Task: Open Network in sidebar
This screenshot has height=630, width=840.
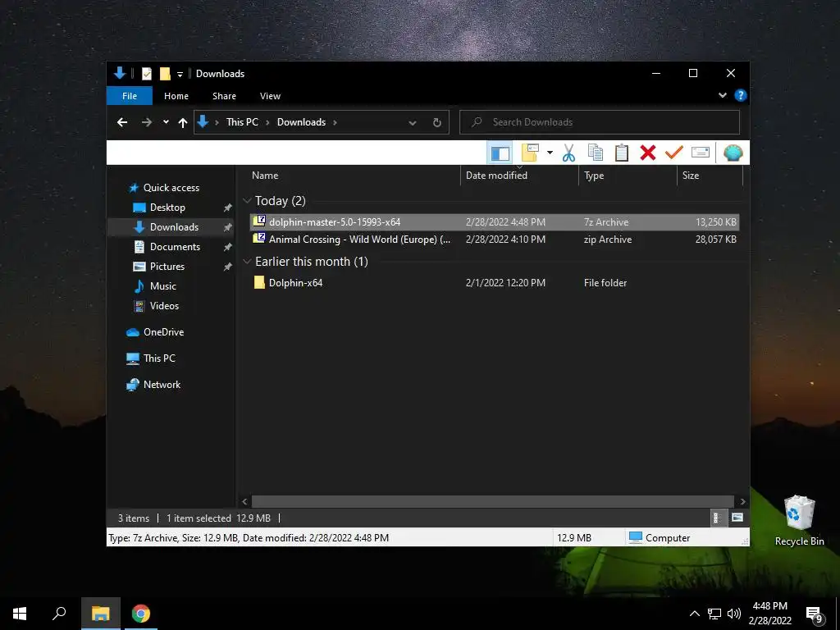Action: pos(162,385)
